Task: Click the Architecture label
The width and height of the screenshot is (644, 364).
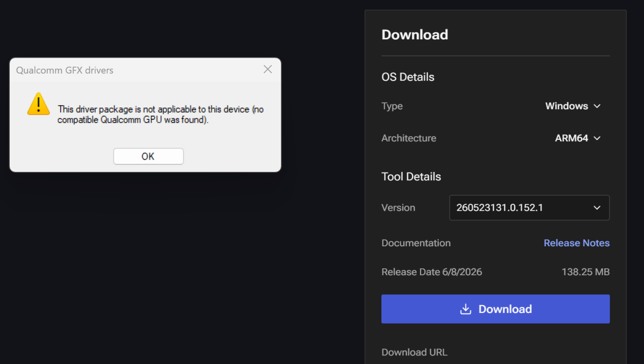Action: [409, 138]
